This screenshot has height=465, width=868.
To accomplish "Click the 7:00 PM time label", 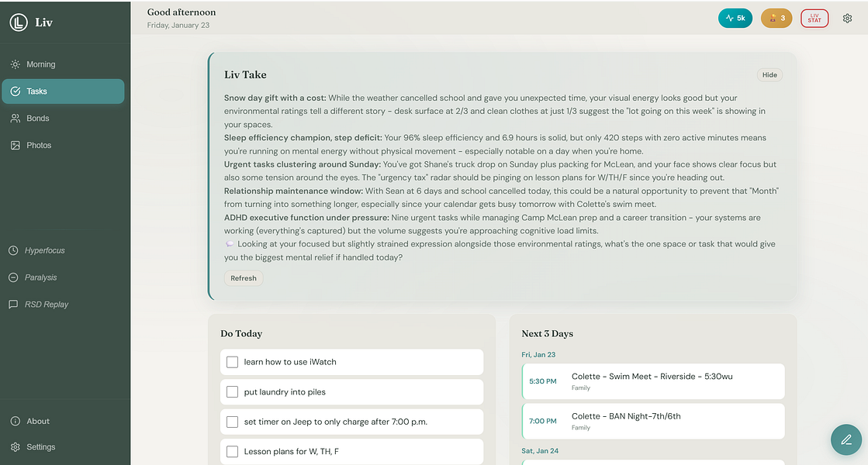I will 543,421.
